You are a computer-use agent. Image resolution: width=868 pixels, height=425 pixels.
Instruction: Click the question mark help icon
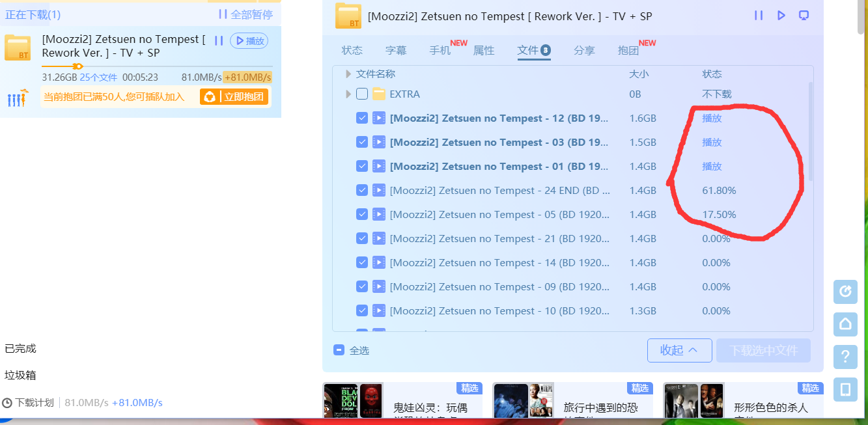tap(845, 357)
